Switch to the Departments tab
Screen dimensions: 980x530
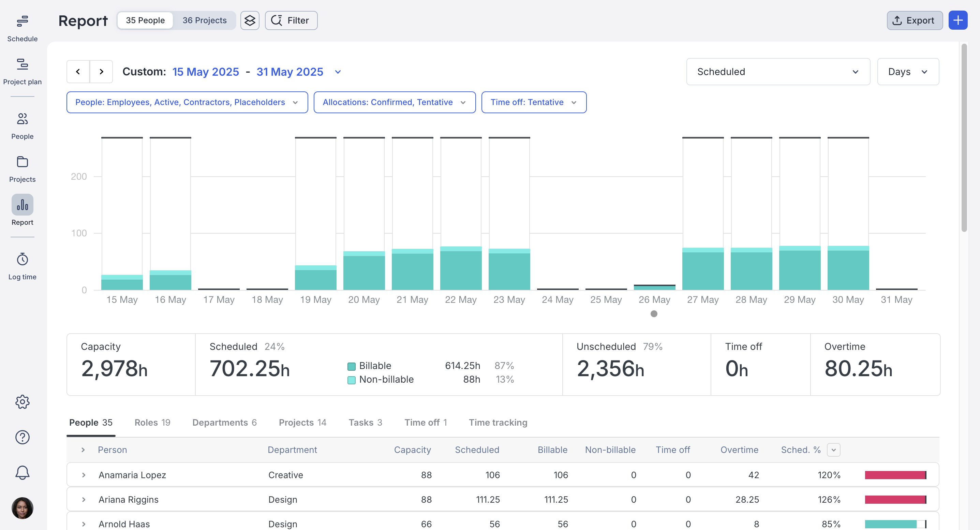pyautogui.click(x=224, y=422)
